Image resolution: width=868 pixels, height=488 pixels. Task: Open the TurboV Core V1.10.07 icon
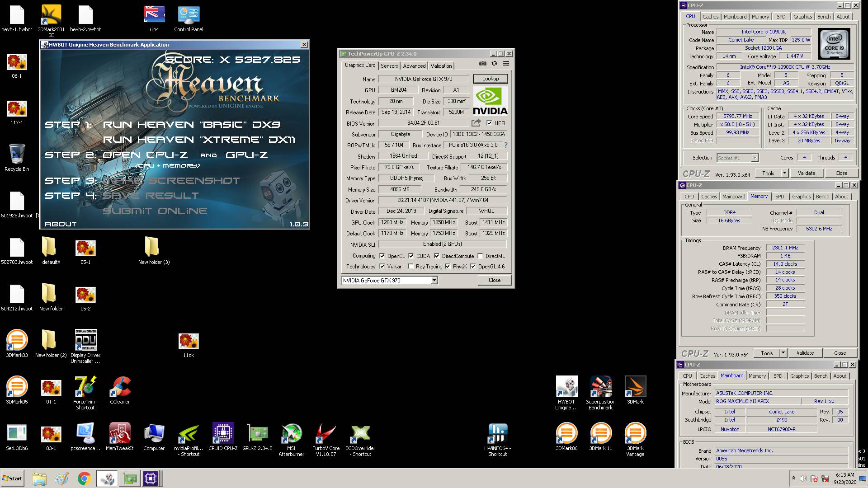tap(326, 440)
